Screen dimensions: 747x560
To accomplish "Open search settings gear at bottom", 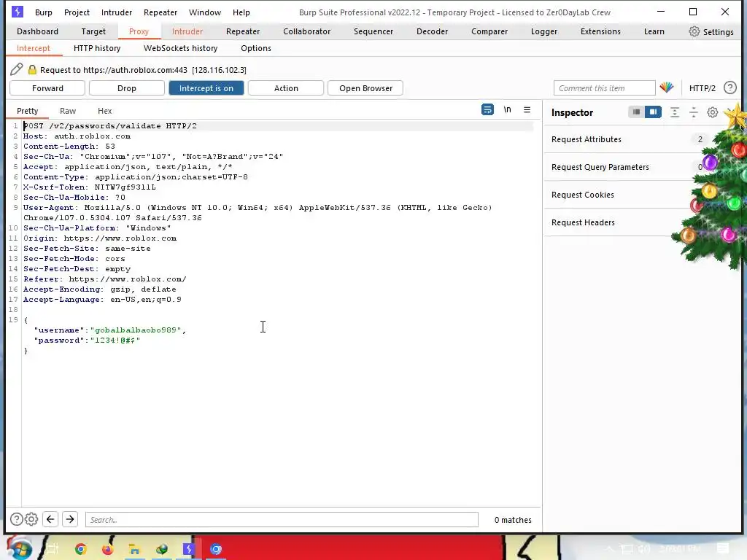I will click(x=31, y=519).
